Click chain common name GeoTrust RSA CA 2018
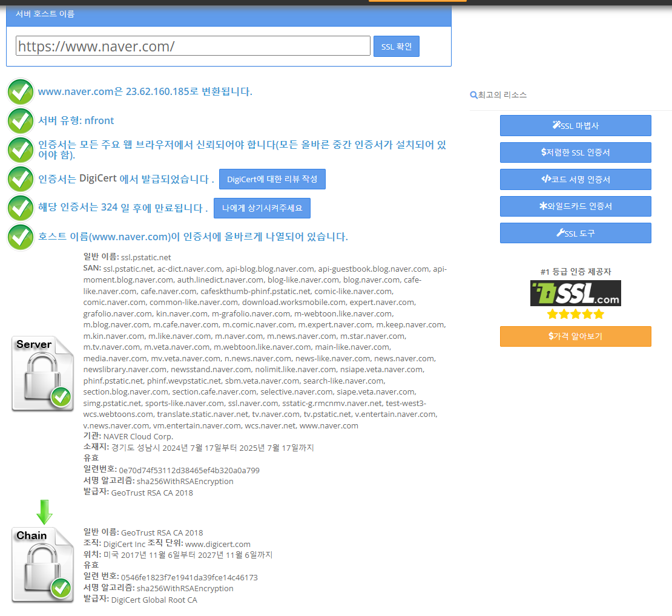Viewport: 672px width, 616px height. (162, 532)
